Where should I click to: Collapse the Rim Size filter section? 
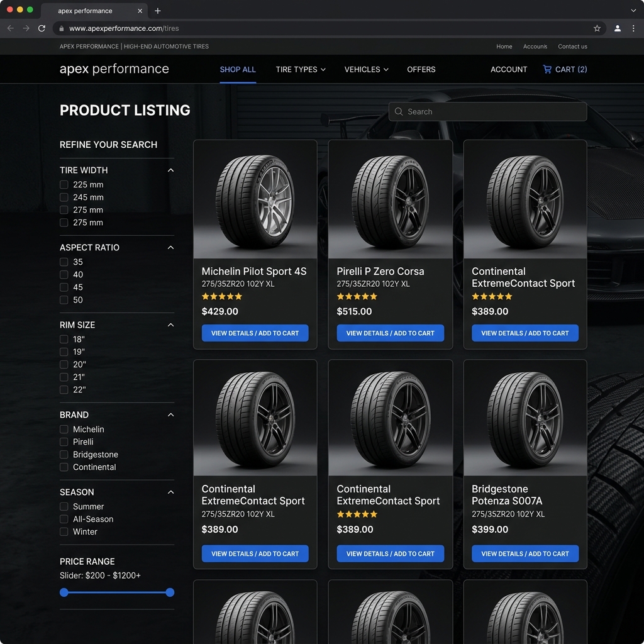click(170, 325)
